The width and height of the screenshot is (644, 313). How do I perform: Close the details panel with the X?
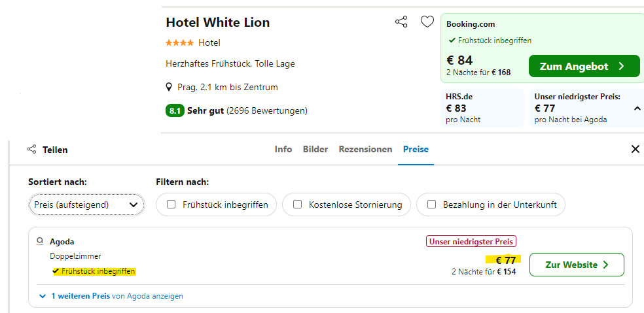[635, 149]
